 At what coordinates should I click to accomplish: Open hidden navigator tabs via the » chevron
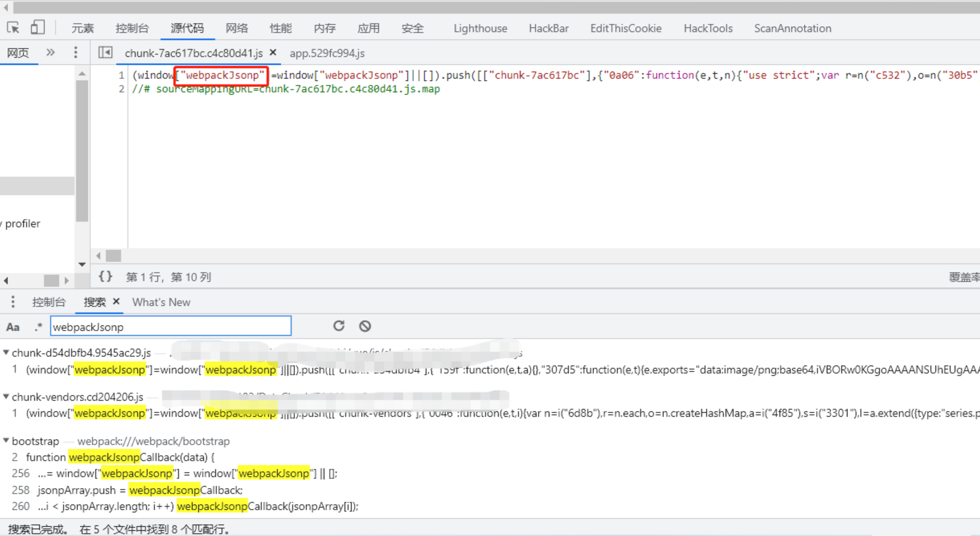tap(50, 52)
